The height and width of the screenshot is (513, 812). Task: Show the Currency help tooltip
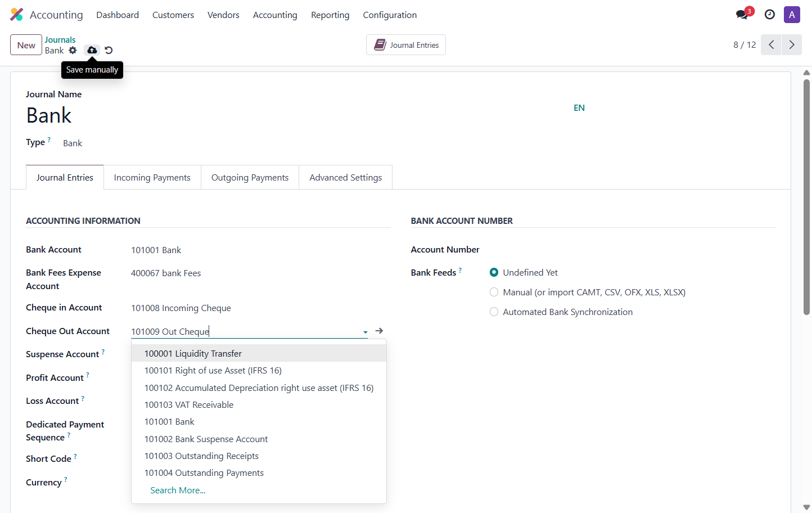[x=66, y=480]
